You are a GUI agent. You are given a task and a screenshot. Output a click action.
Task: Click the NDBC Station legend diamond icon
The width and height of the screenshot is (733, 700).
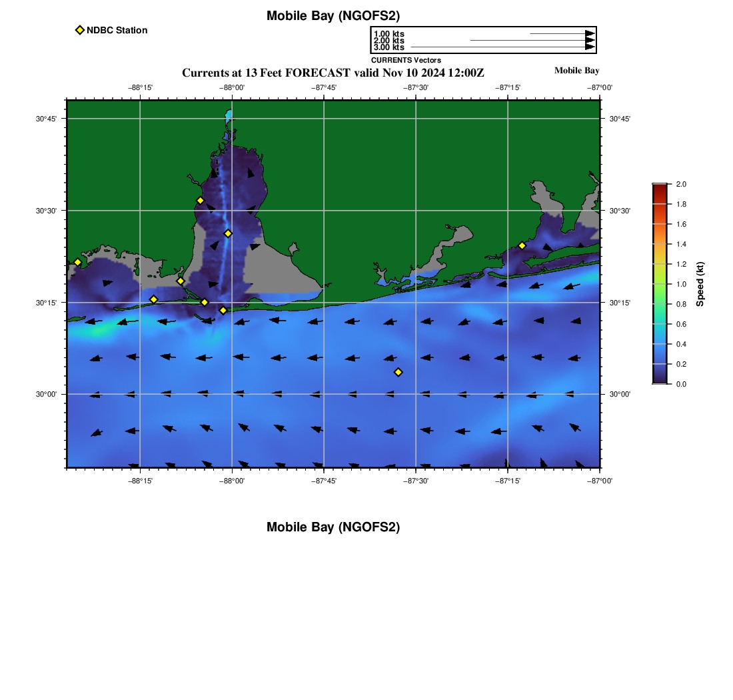coord(80,30)
